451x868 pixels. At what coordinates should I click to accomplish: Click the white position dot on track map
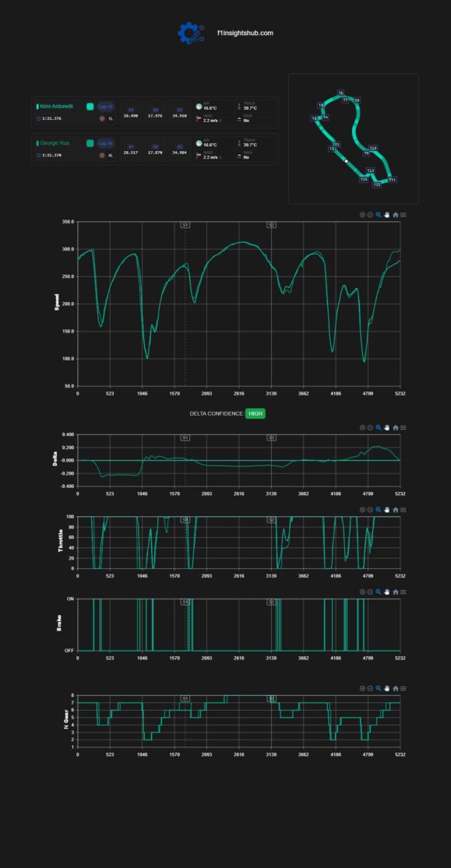[347, 161]
